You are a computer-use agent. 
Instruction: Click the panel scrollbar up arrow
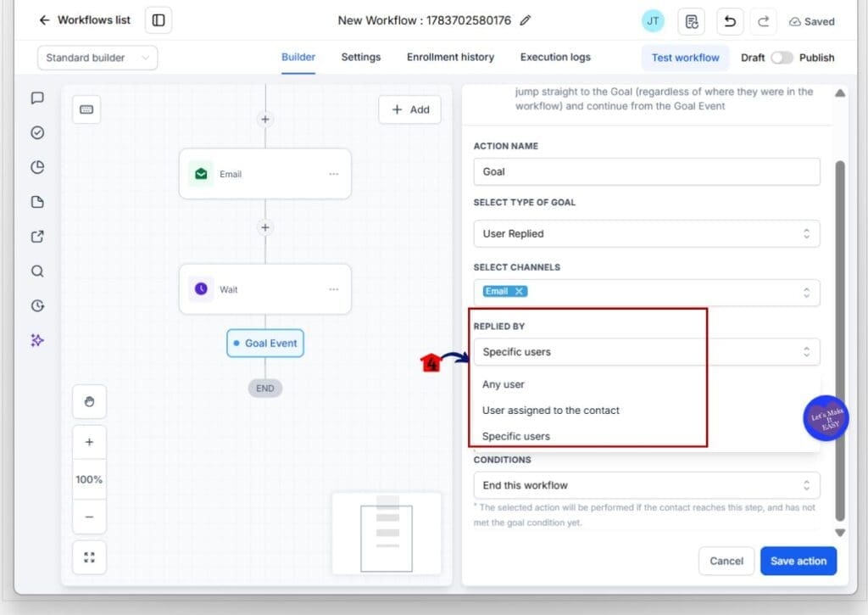840,93
